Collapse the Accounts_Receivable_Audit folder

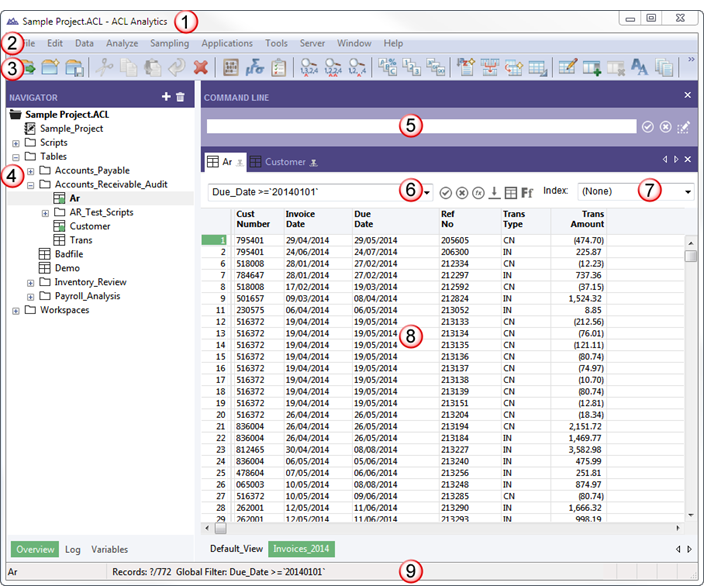point(30,185)
